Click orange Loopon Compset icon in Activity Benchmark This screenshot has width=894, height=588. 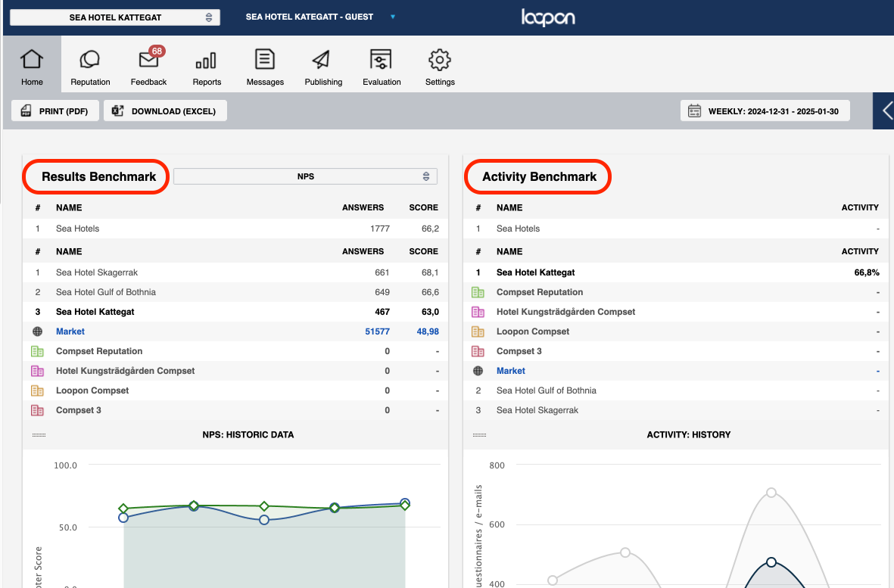click(x=478, y=331)
